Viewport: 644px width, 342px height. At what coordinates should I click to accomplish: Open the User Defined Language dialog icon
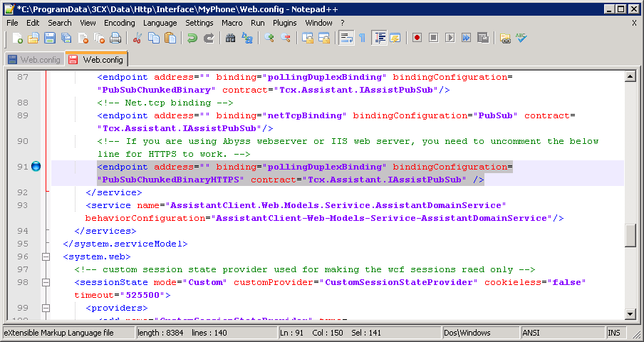click(395, 38)
